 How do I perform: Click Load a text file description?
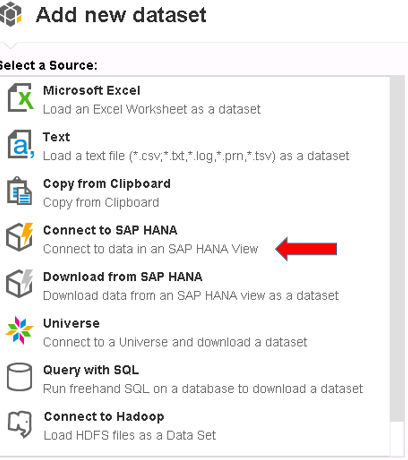pyautogui.click(x=196, y=156)
